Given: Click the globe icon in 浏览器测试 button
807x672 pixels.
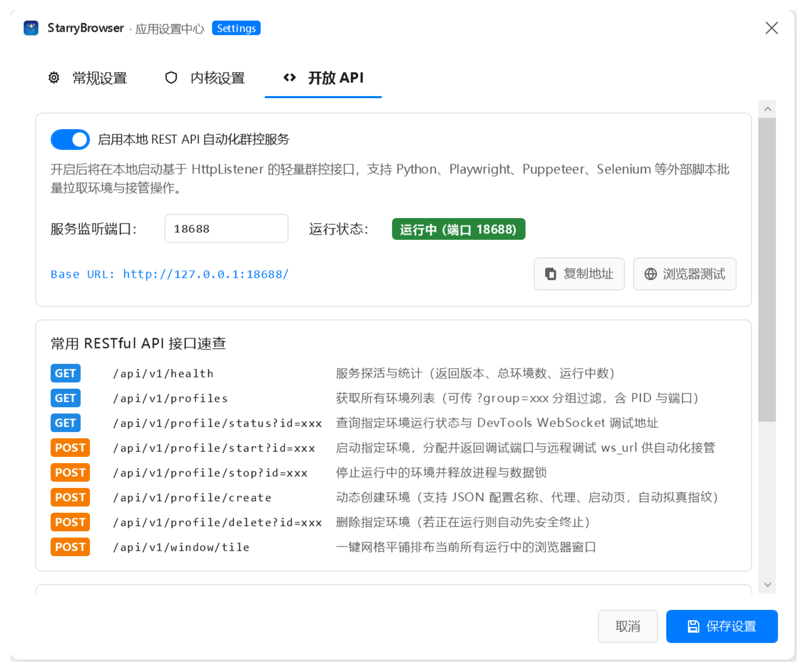Looking at the screenshot, I should point(651,274).
